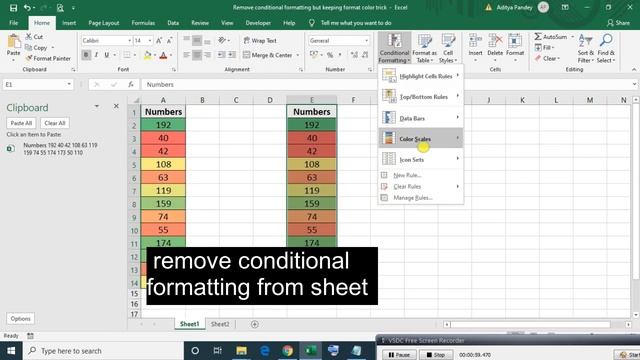This screenshot has width=640, height=360.
Task: Click Options button in Clipboard pane
Action: [20, 318]
